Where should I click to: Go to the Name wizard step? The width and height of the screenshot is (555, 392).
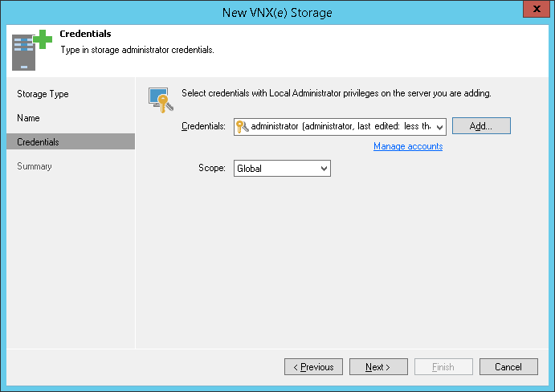(x=28, y=118)
